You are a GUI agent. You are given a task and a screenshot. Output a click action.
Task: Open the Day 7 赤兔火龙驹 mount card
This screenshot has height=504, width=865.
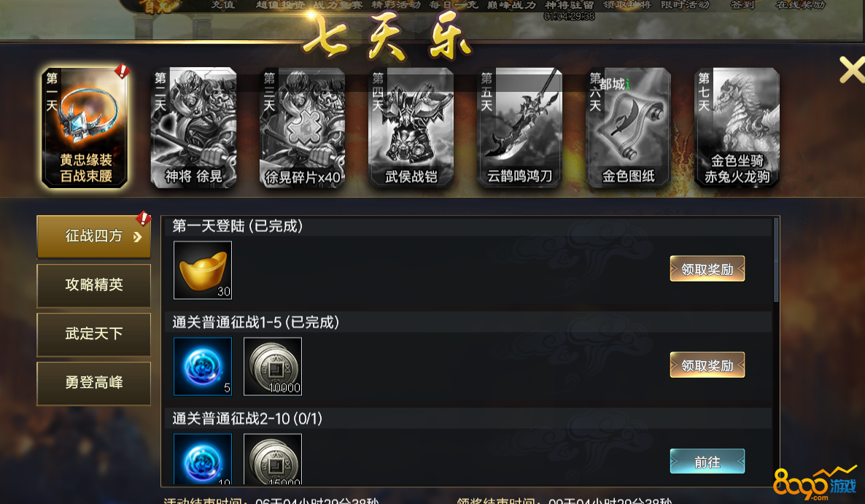(737, 128)
